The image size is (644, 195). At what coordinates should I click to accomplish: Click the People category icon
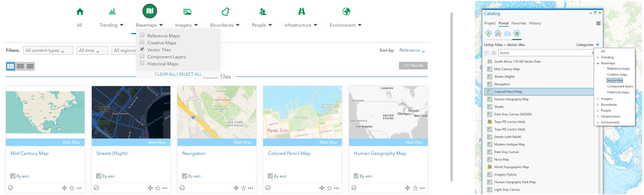coord(263,12)
